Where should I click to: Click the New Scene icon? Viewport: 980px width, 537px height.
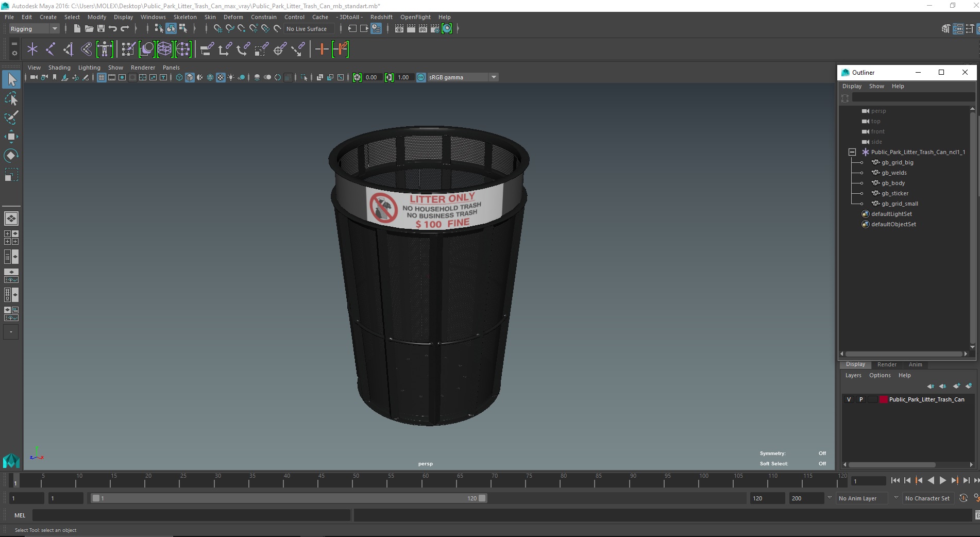tap(77, 29)
